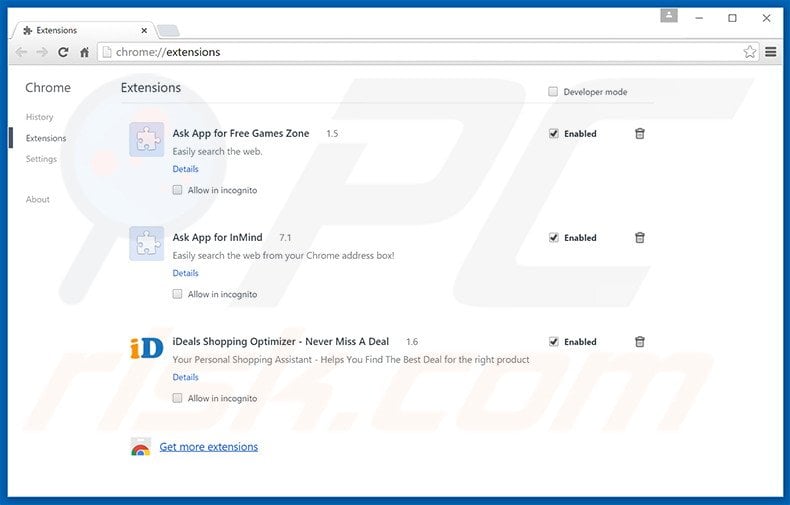Click Get more extensions link
The height and width of the screenshot is (505, 790).
(x=209, y=447)
